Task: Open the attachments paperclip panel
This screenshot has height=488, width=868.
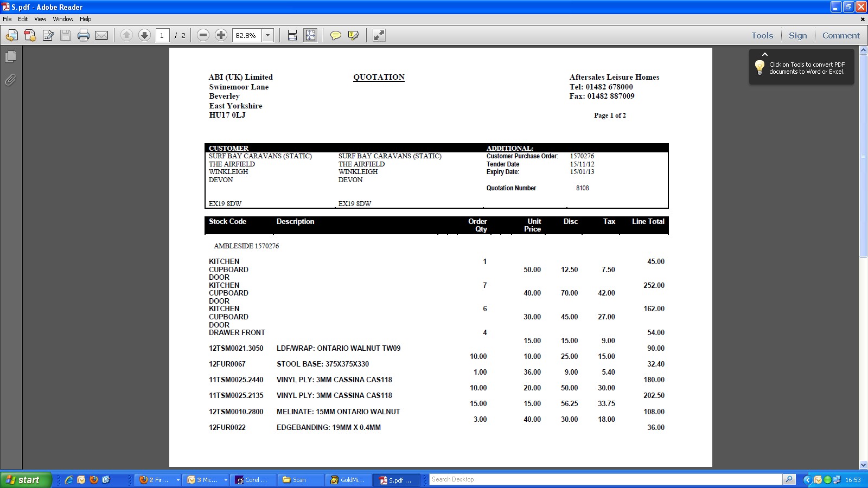Action: (x=10, y=80)
